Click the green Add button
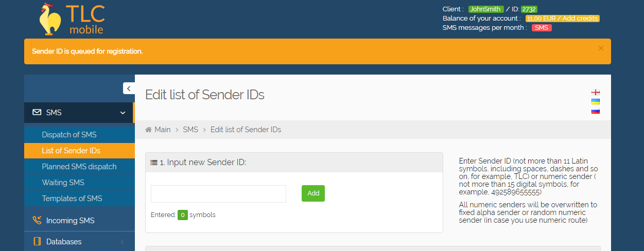This screenshot has height=251, width=644. (313, 193)
